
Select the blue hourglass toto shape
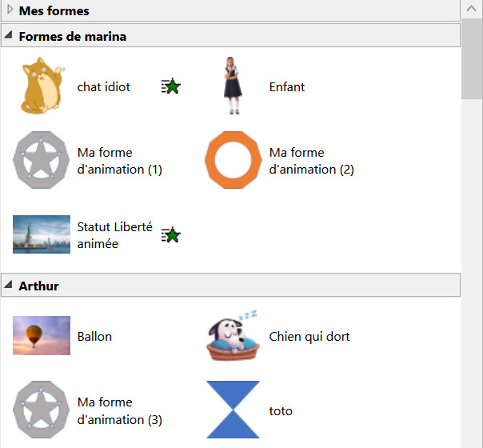[234, 410]
